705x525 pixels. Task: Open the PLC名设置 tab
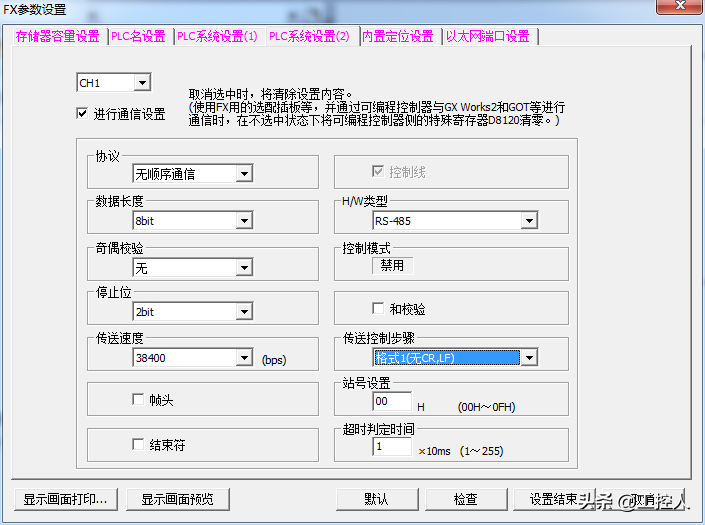tap(138, 36)
